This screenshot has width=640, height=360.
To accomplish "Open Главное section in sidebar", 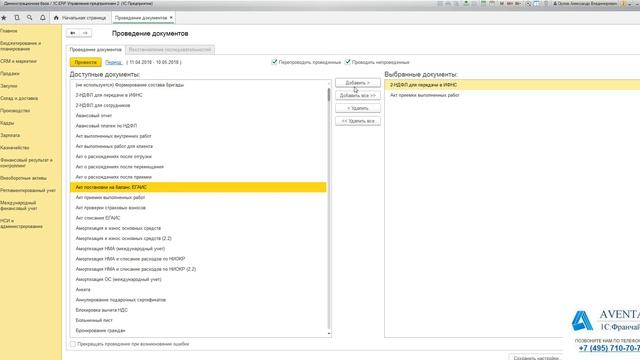I will (9, 31).
